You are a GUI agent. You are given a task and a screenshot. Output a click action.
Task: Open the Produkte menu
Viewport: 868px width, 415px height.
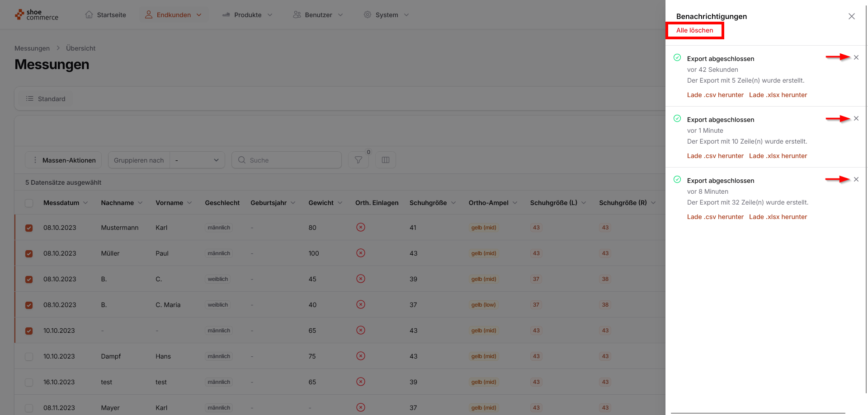247,15
